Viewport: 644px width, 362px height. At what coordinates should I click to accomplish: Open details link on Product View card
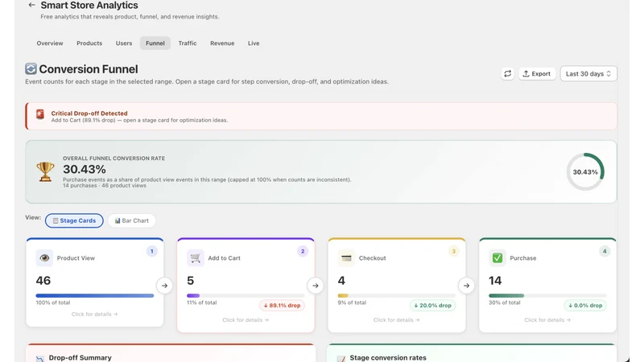(94, 314)
